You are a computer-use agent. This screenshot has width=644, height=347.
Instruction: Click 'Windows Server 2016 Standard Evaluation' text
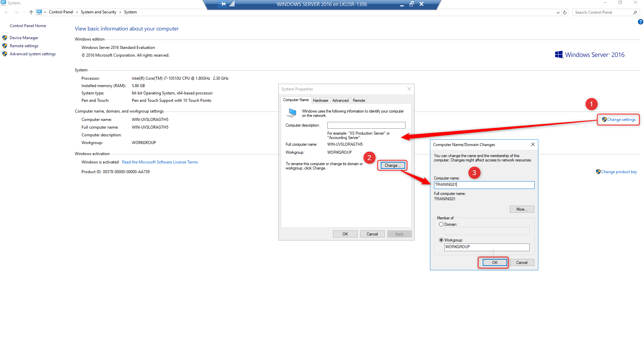point(118,48)
